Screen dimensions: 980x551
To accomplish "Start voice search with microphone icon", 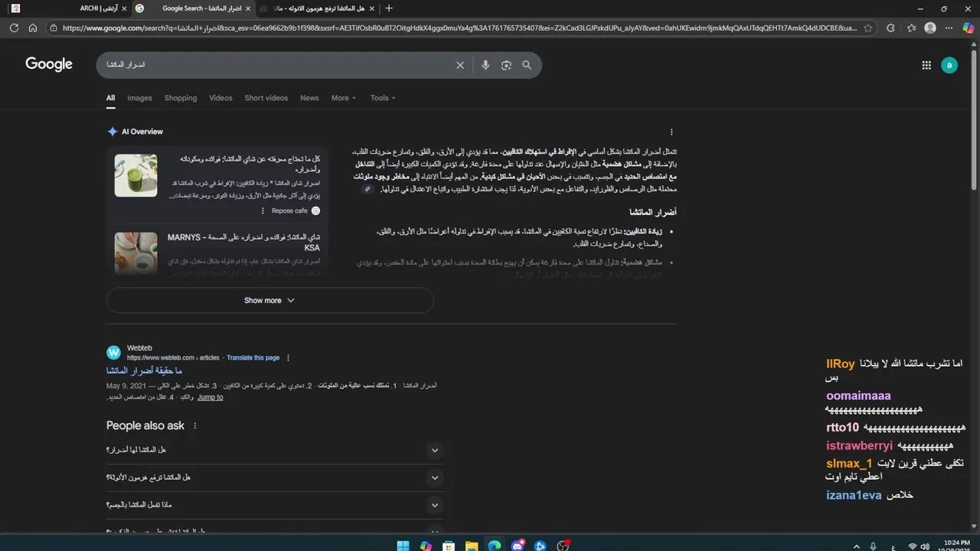I will [x=485, y=65].
